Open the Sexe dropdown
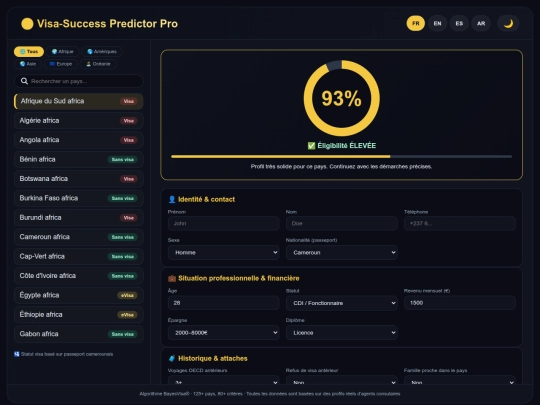The width and height of the screenshot is (540, 405). pos(224,252)
